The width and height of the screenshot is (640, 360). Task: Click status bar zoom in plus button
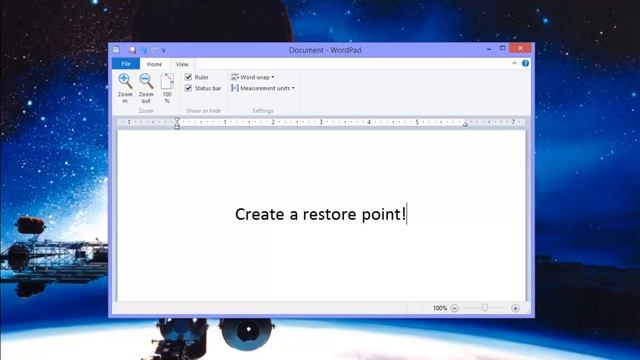pyautogui.click(x=515, y=308)
